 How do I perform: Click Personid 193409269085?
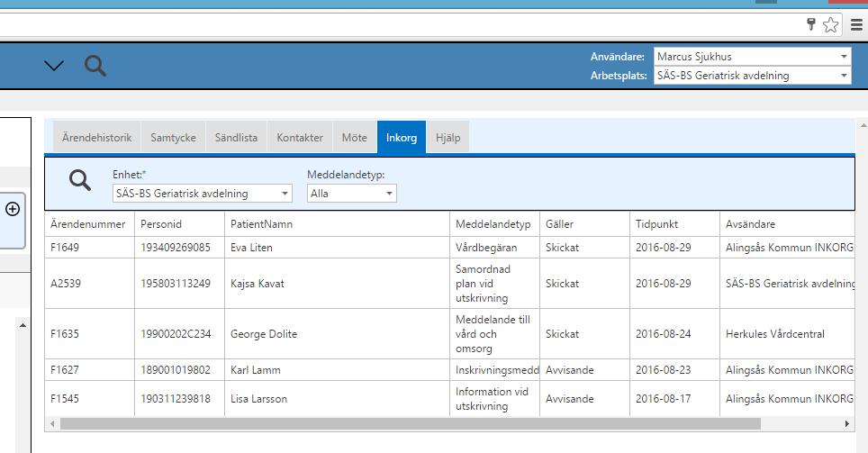[x=176, y=248]
